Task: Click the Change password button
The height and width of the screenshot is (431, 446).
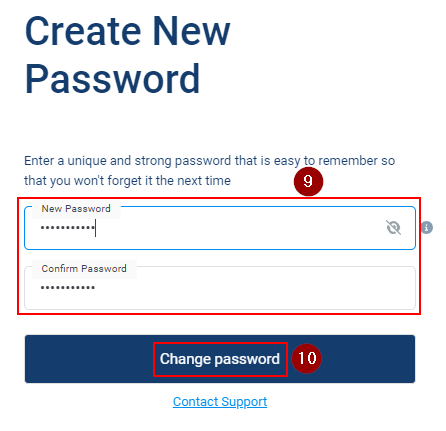Action: [x=220, y=359]
